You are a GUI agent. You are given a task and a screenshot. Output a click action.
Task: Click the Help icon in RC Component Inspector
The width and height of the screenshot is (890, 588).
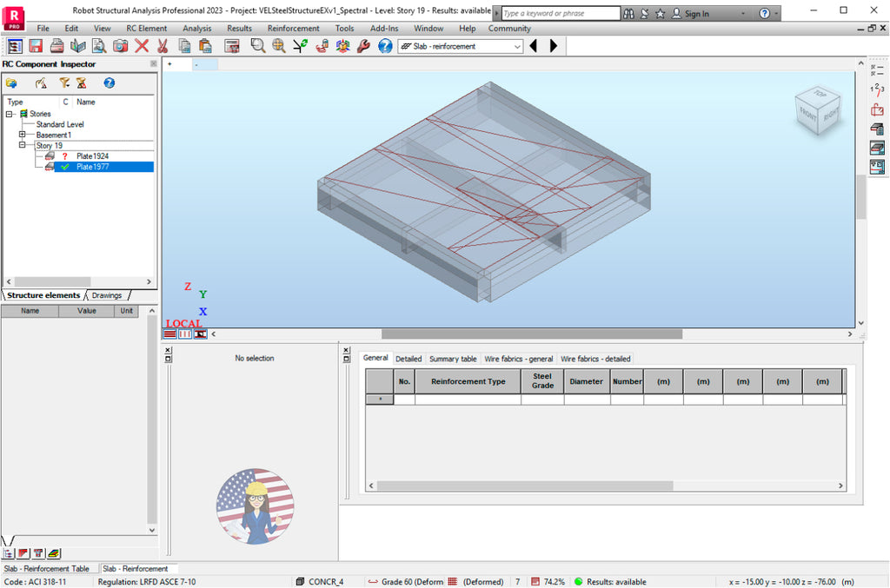pos(109,83)
